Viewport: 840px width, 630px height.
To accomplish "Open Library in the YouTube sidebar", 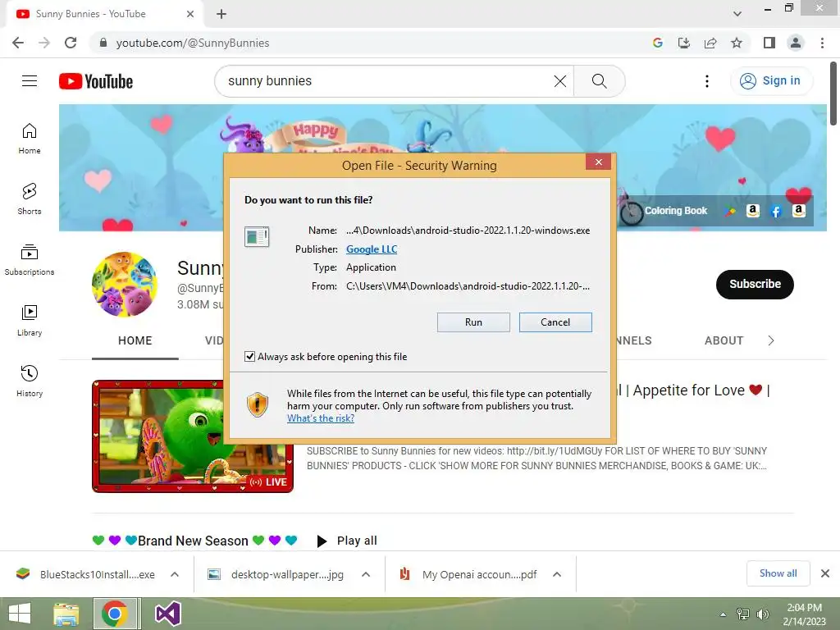I will pos(30,320).
